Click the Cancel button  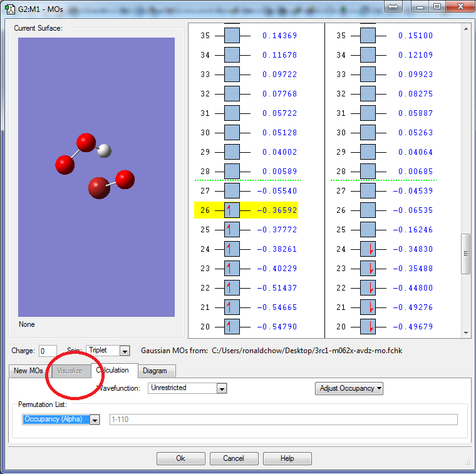pos(234,458)
